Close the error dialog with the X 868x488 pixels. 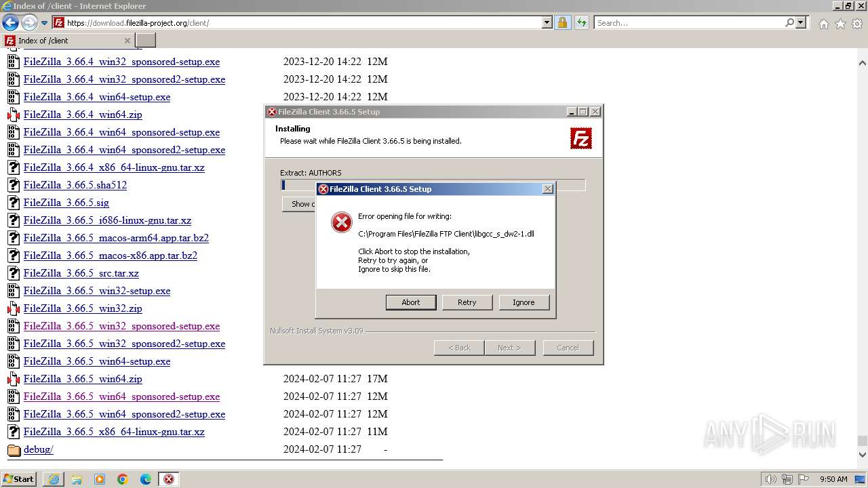click(x=548, y=189)
